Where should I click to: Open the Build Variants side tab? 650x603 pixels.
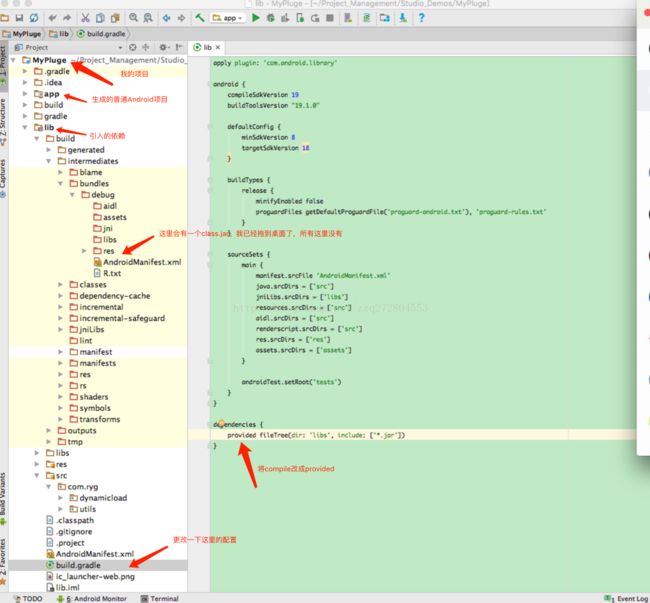click(3, 499)
